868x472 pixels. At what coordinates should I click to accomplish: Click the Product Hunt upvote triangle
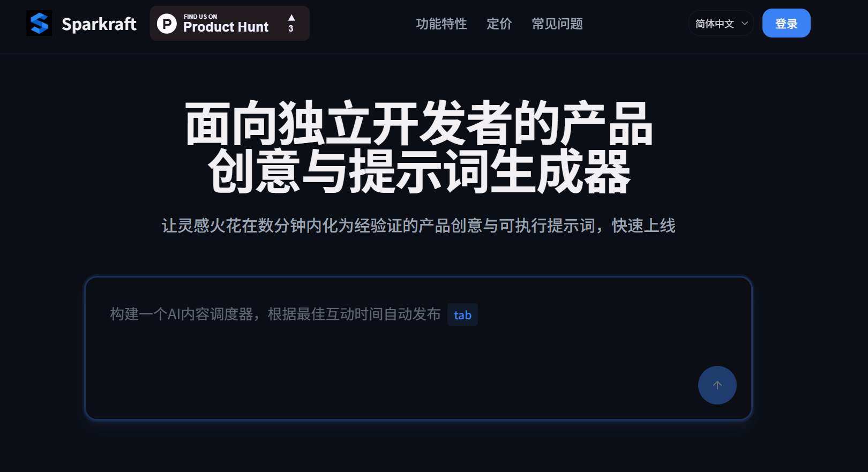[291, 18]
